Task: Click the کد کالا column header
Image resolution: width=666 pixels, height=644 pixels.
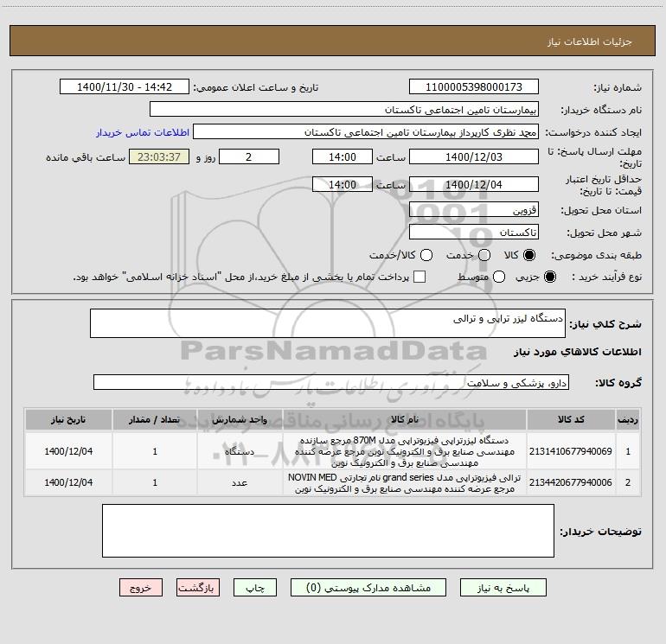Action: (x=571, y=419)
